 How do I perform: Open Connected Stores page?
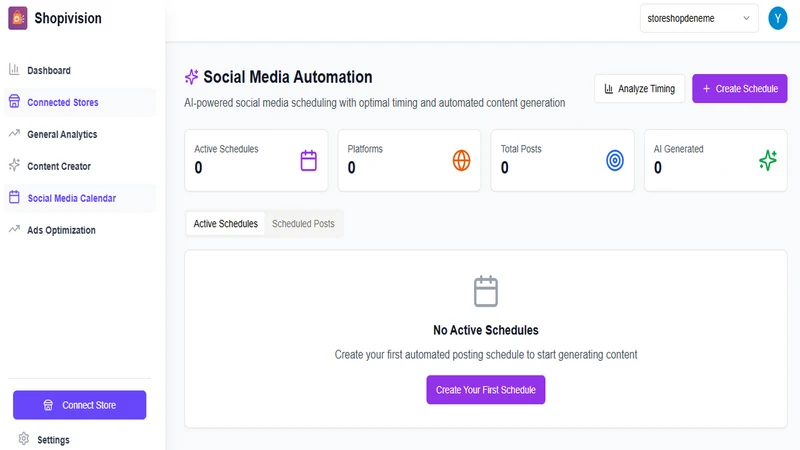tap(80, 102)
